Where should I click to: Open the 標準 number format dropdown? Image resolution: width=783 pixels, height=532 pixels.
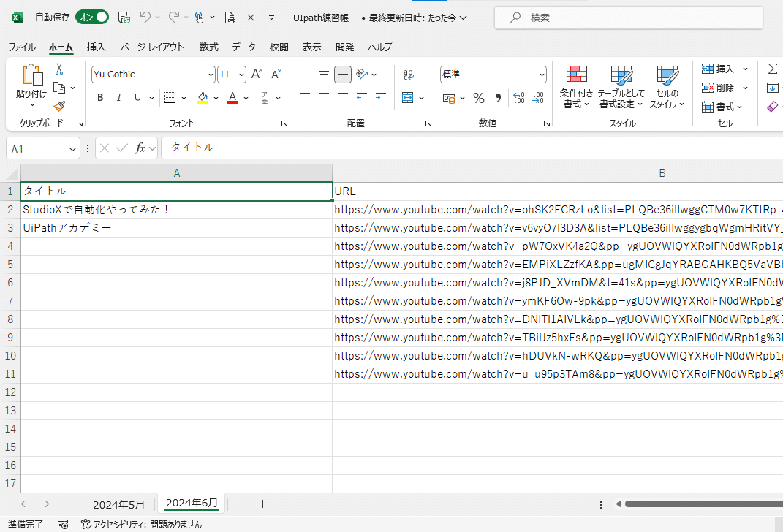point(542,75)
